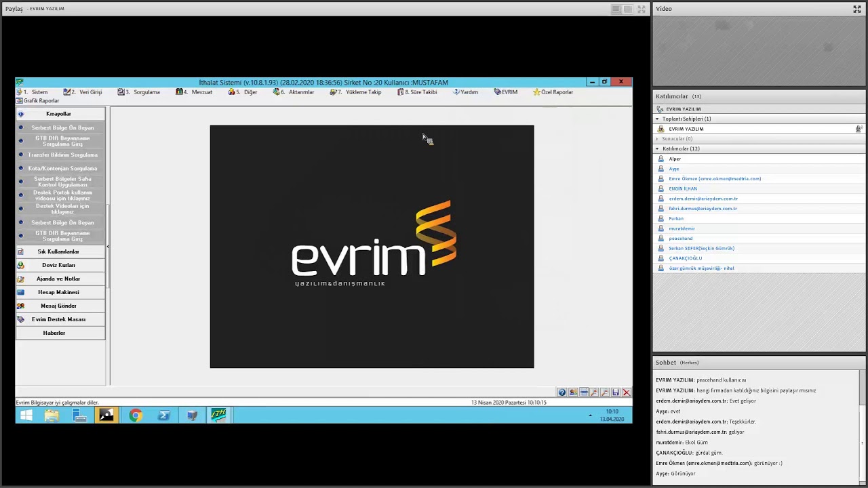The image size is (868, 488).
Task: Open PowerShell from the taskbar
Action: [x=164, y=415]
